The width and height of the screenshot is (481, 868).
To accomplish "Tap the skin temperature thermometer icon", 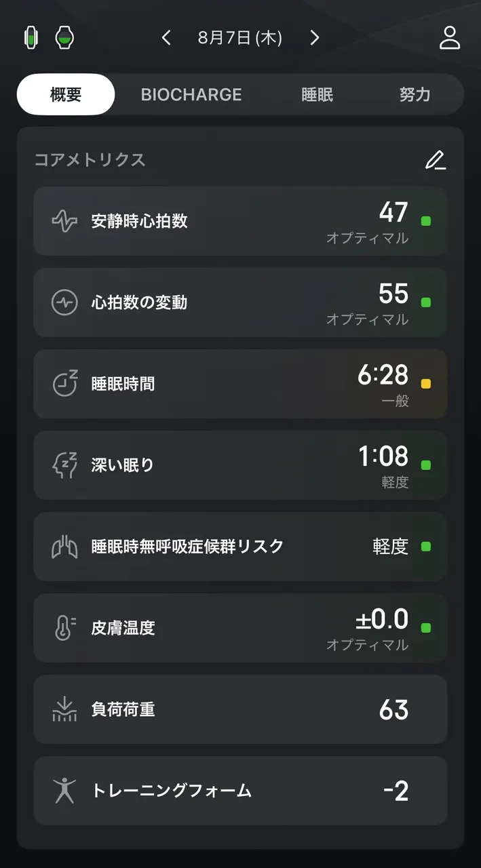I will 64,628.
